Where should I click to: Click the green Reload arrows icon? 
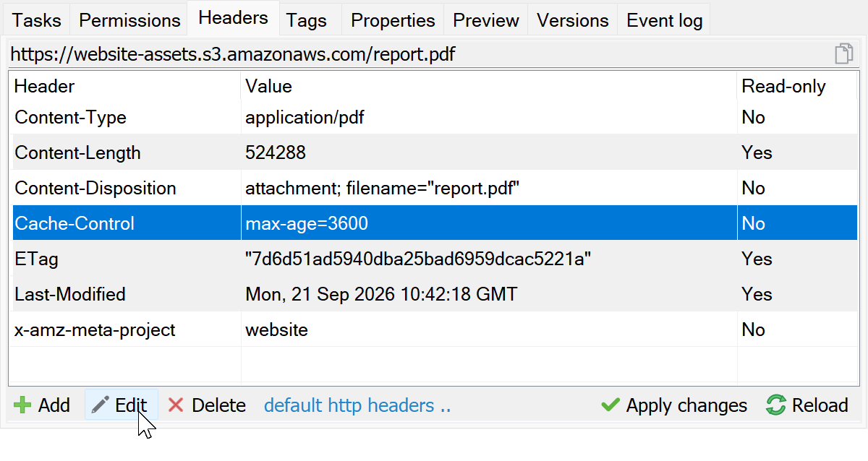tap(776, 405)
